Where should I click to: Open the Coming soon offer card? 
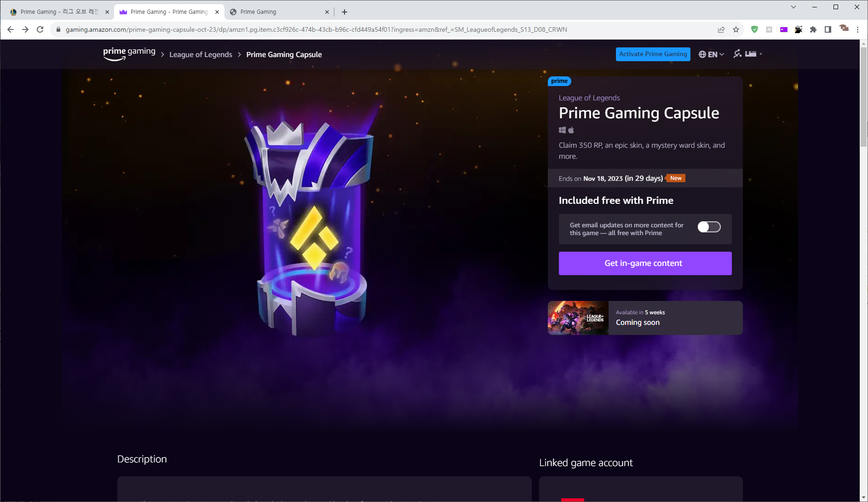[x=645, y=318]
